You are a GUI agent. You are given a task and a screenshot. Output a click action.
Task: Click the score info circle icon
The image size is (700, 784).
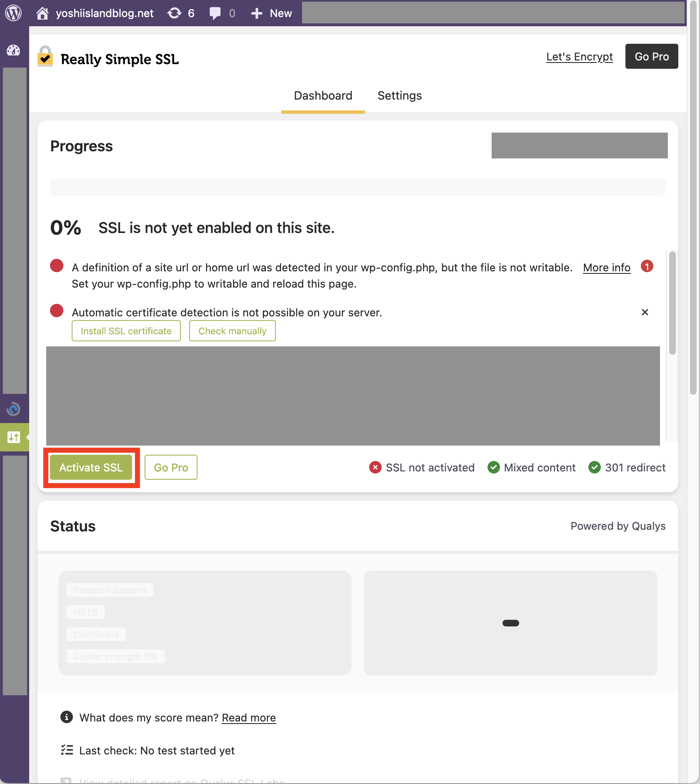click(67, 717)
